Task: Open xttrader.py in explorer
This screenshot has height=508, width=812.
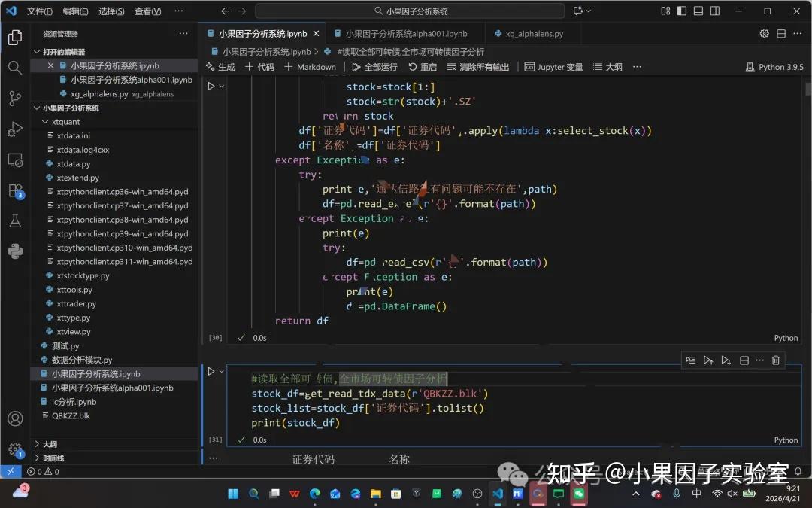Action: 76,304
